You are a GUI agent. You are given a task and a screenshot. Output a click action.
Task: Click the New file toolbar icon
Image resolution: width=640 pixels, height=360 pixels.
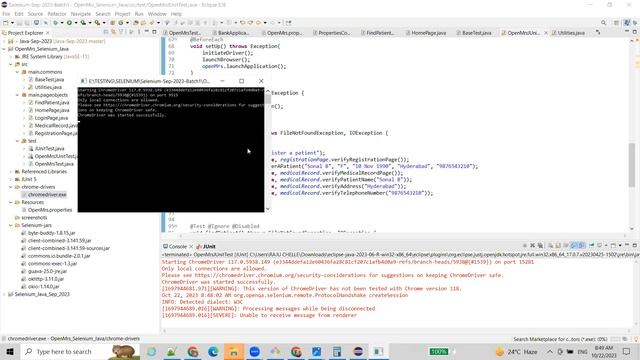pos(6,23)
